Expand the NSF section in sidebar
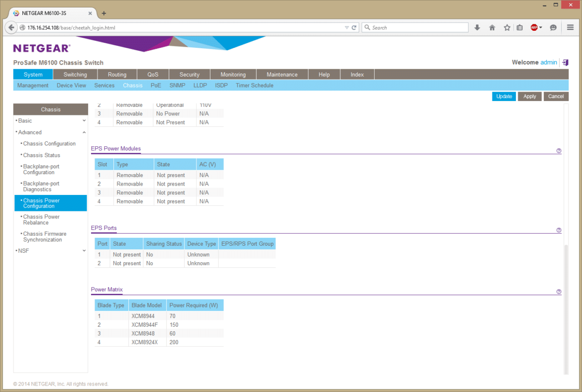Screen dimensions: 582x392 click(x=84, y=251)
